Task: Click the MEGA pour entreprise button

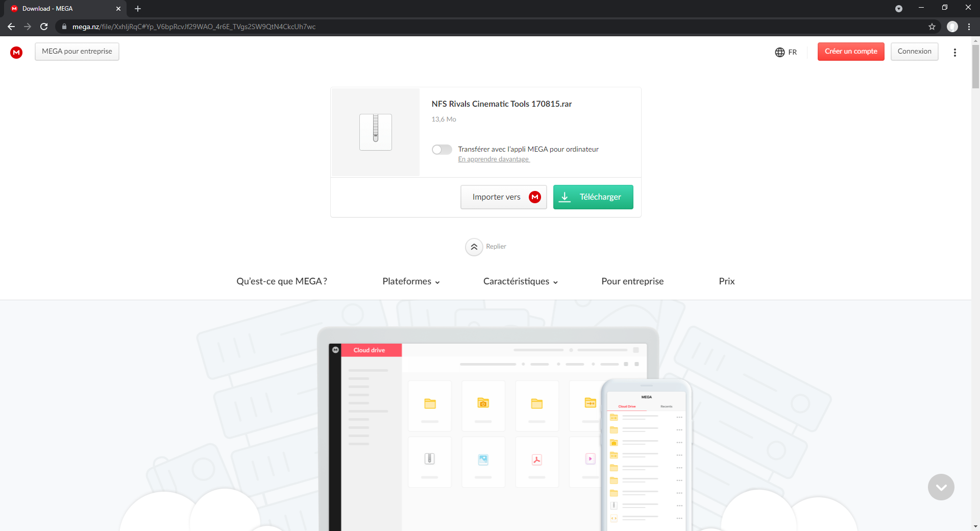Action: tap(77, 52)
